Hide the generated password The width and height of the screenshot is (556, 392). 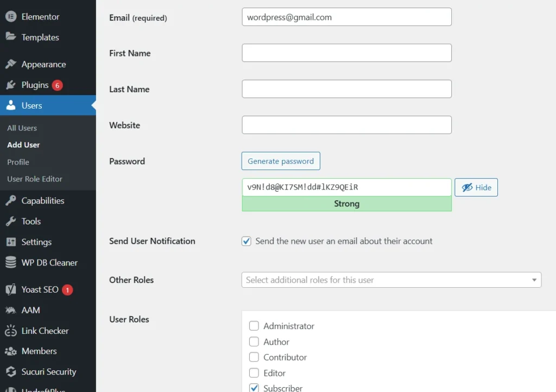click(x=476, y=187)
